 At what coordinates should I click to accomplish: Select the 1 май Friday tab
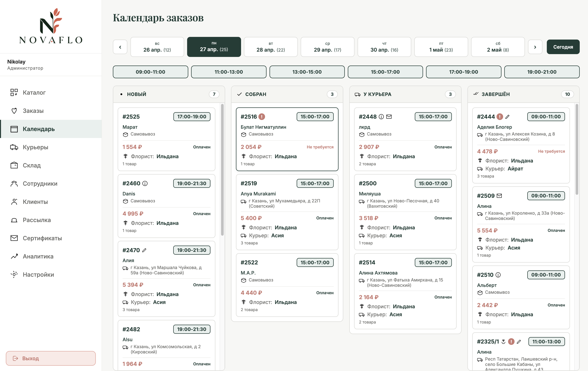(x=441, y=47)
